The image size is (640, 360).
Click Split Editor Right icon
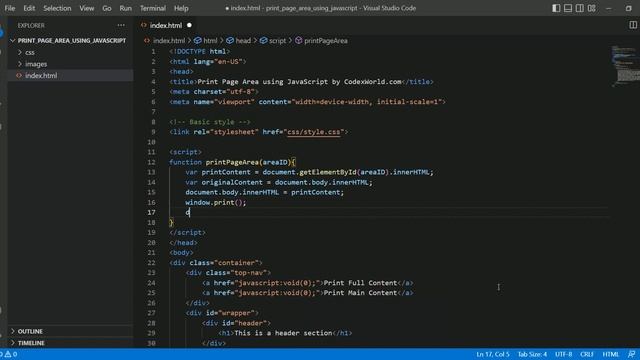[x=633, y=25]
